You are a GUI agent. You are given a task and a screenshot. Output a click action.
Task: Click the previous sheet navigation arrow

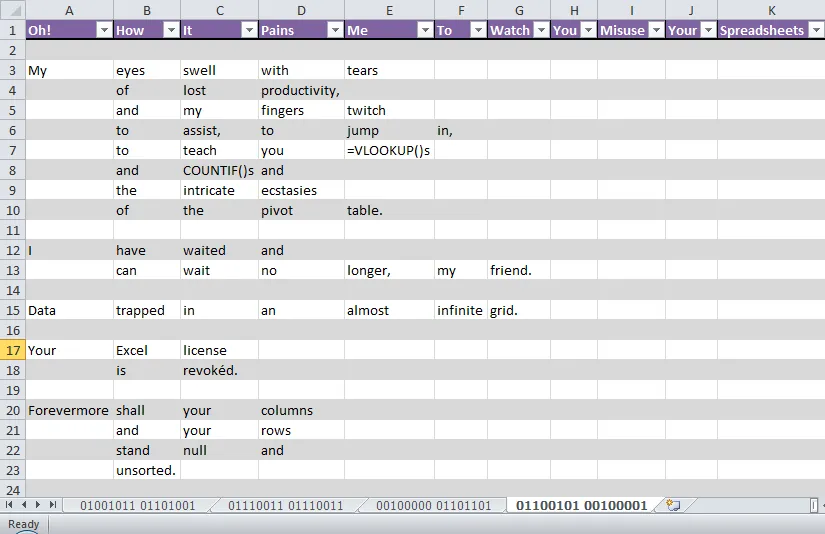[24, 505]
